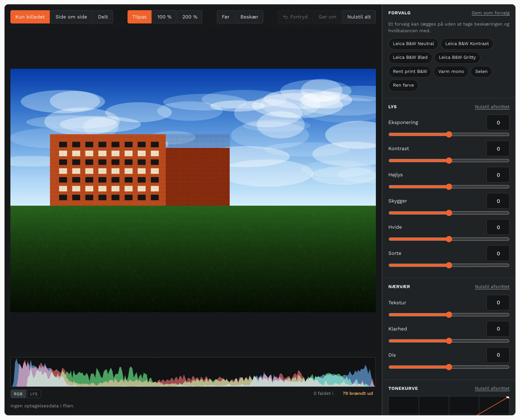Screen dimensions: 520x420
Task: Click the Dis slider handle
Action: click(449, 367)
